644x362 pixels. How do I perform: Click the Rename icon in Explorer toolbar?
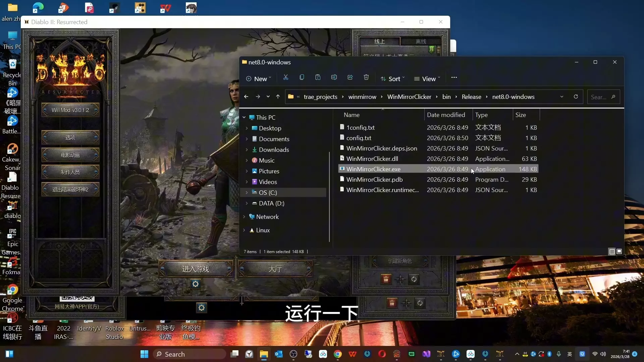[x=334, y=78]
